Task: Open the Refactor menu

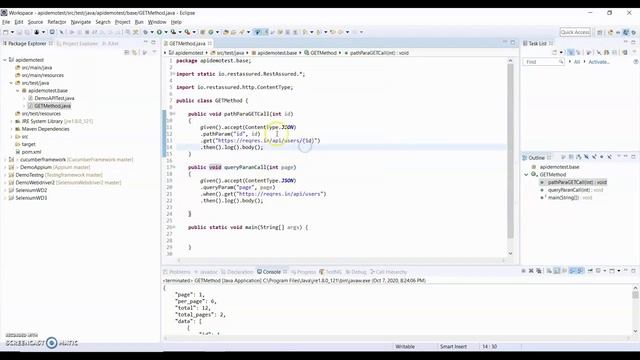Action: [57, 22]
